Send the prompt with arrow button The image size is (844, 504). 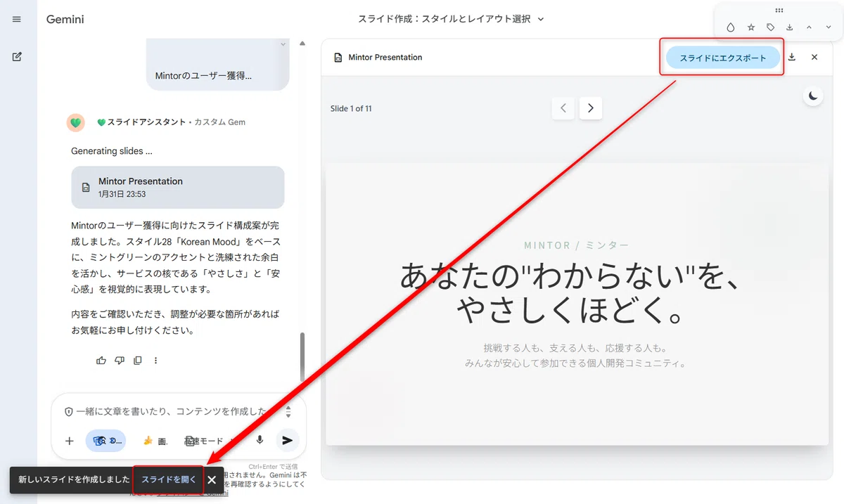tap(287, 440)
